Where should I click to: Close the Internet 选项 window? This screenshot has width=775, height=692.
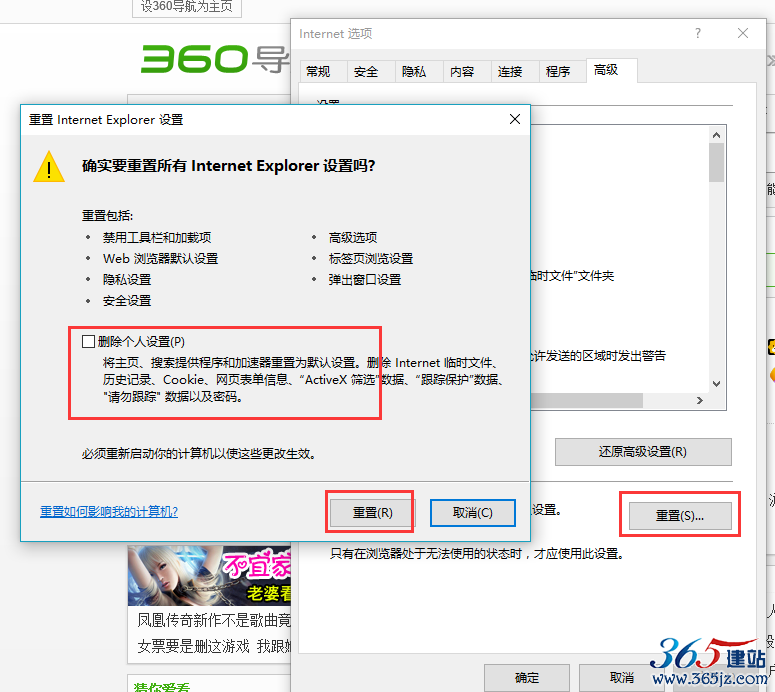(742, 33)
